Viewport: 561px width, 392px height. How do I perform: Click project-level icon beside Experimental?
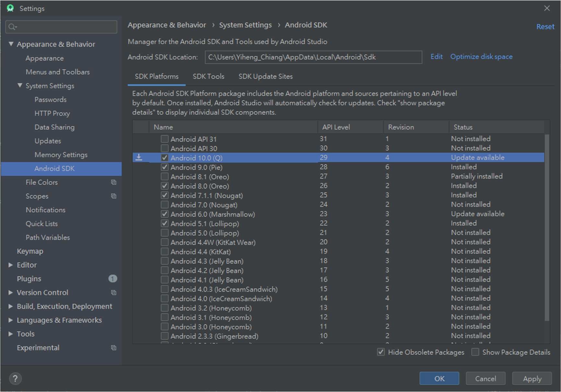(x=113, y=348)
